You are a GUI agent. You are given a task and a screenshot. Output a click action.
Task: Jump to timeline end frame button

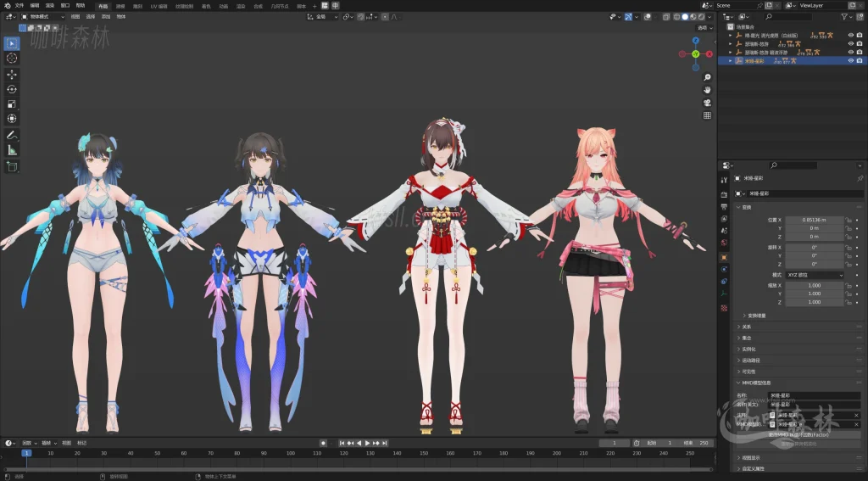tap(384, 443)
